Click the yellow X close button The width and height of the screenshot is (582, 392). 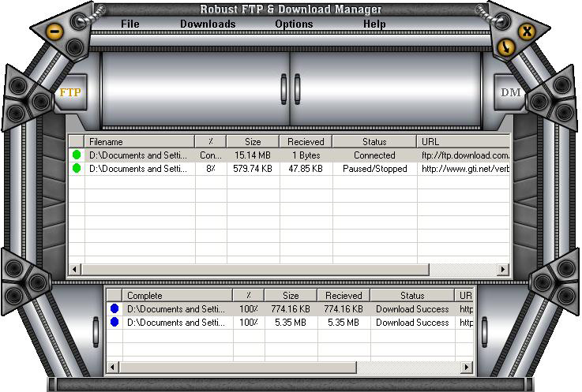(527, 31)
